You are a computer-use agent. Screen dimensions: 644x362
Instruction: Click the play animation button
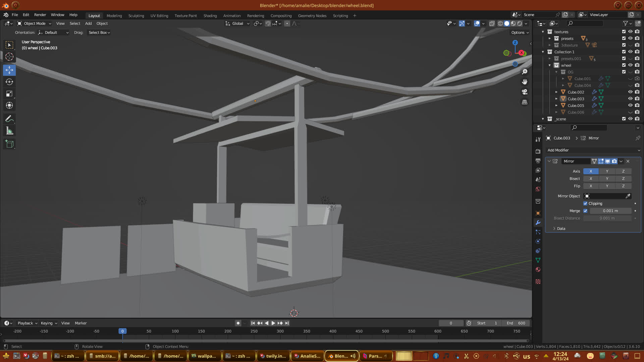[273, 323]
